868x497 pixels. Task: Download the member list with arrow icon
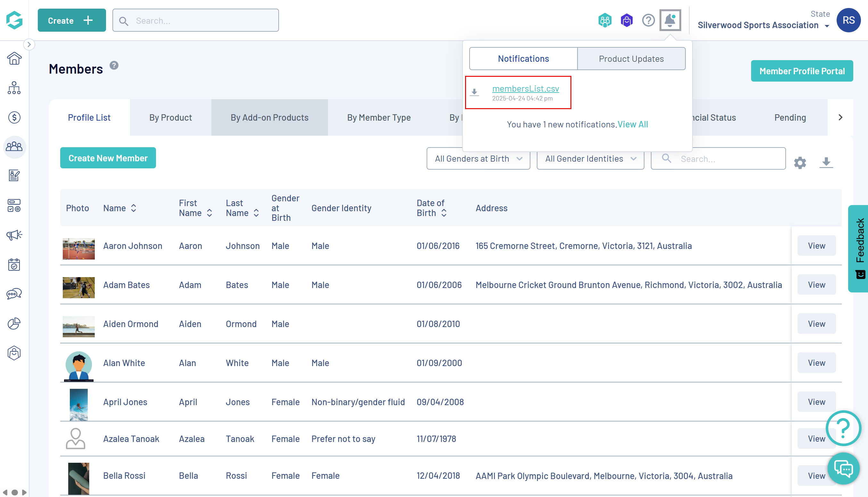pos(826,162)
